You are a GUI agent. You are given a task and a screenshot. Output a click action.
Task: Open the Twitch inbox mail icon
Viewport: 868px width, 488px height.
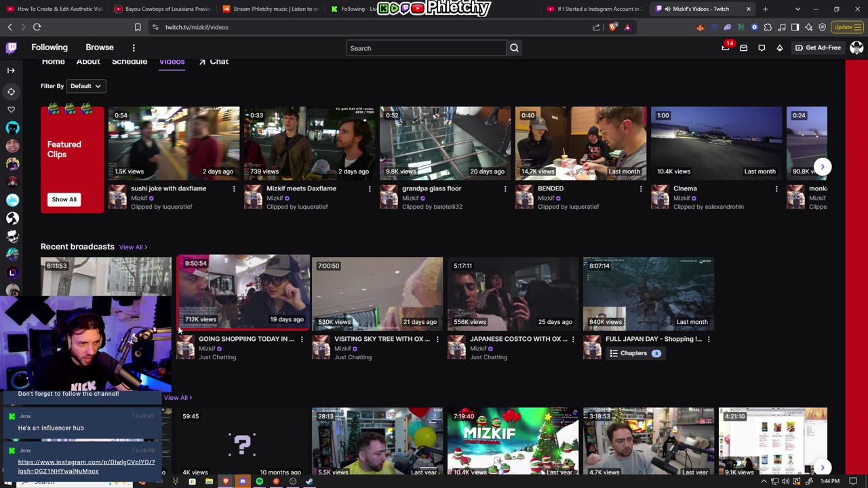click(744, 48)
